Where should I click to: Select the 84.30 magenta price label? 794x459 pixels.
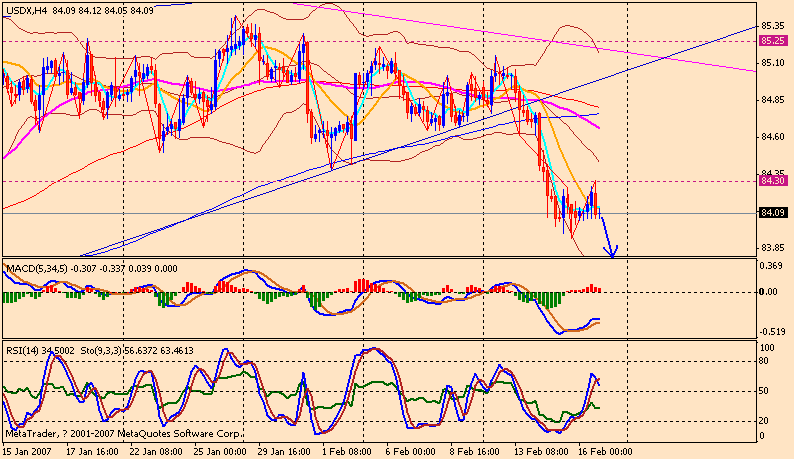click(x=773, y=180)
